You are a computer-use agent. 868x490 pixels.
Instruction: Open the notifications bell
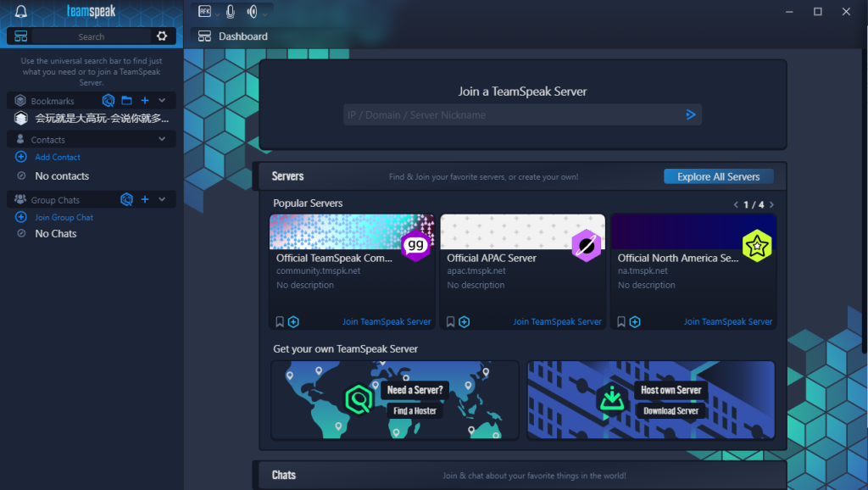pos(21,12)
